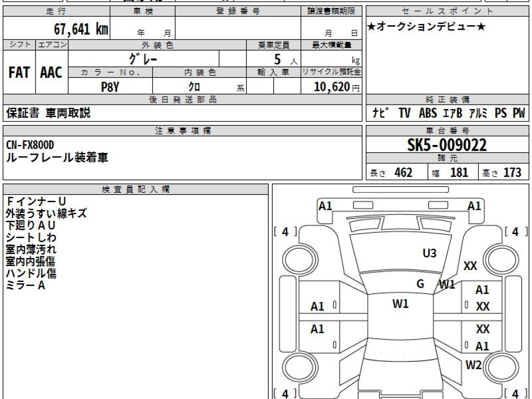Click the note ミラーA
Viewport: 532px width, 399px height.
tap(26, 286)
